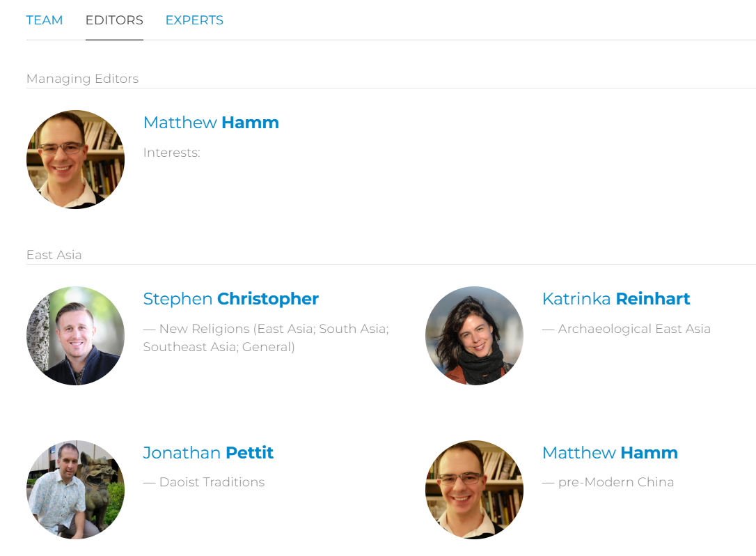
Task: Click Jonathan Pettit's profile photo
Action: click(x=75, y=489)
